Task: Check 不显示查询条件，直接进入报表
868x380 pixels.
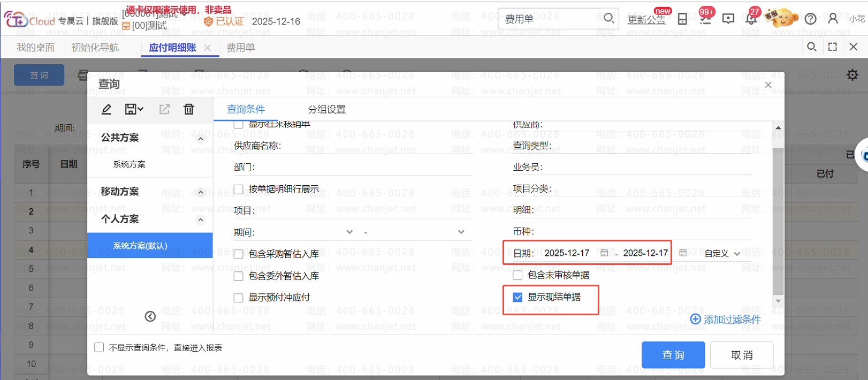Action: click(99, 347)
